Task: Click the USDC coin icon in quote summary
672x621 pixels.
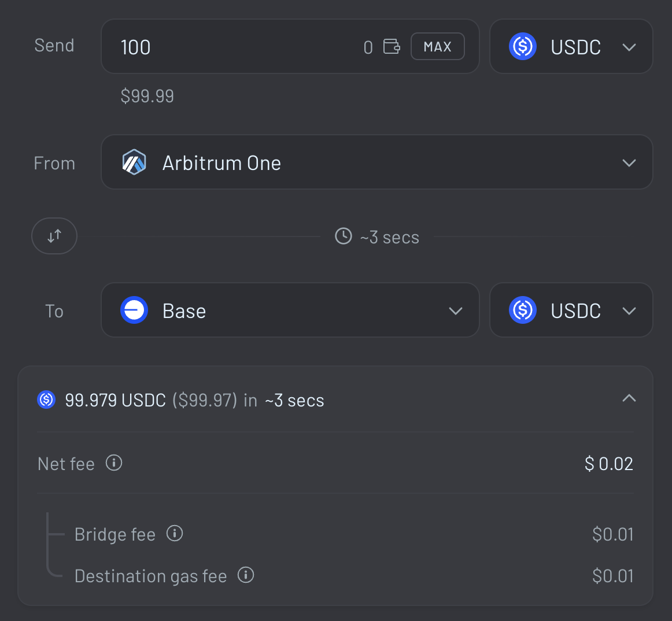Action: [46, 400]
